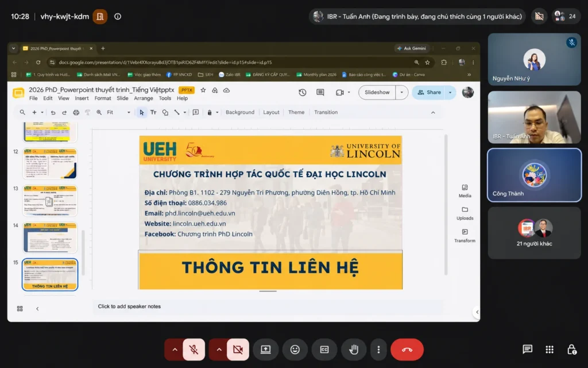Select slide 13 thumbnail in filmstrip
The image size is (588, 368).
[x=51, y=201]
